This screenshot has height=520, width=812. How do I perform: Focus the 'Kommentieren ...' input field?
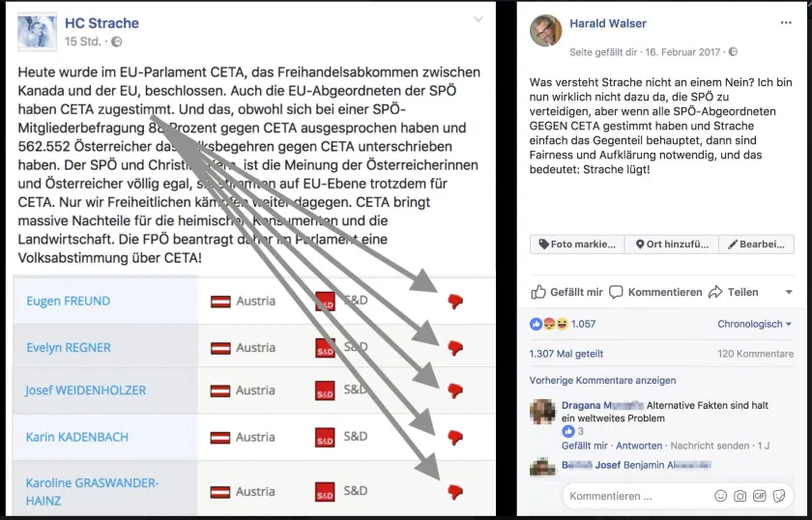(x=638, y=496)
